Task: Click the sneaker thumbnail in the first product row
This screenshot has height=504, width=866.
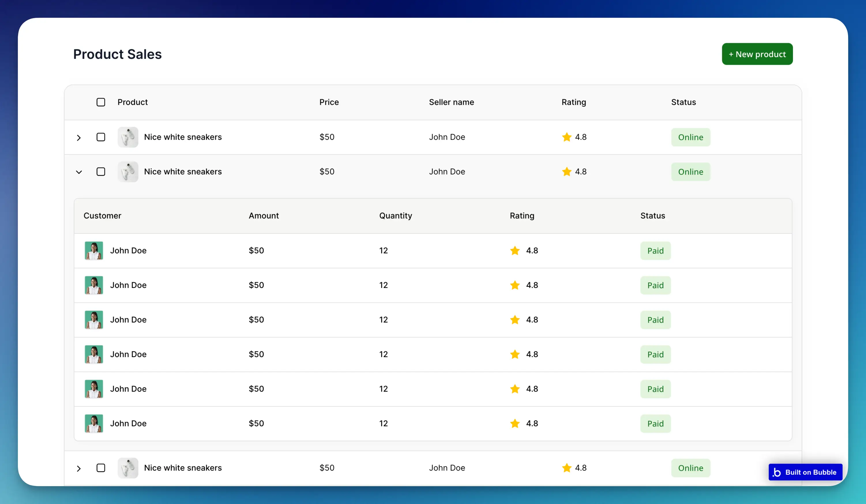Action: pos(128,137)
